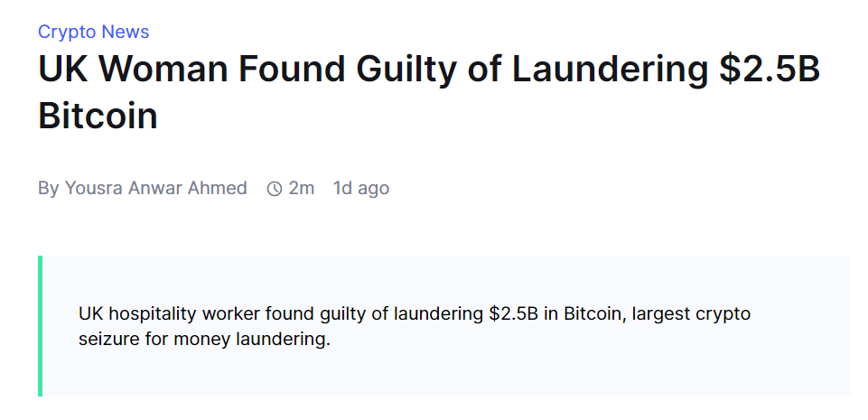Click the summary sentence's first line
This screenshot has width=868, height=420.
[415, 314]
